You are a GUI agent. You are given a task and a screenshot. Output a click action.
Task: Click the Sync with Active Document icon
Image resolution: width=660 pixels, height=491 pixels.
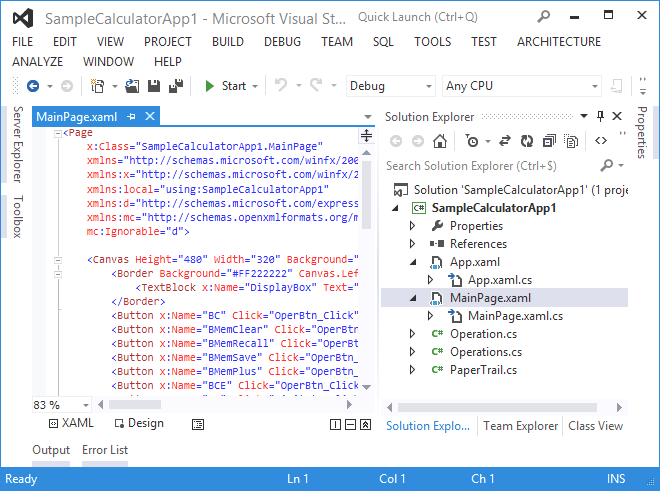tap(505, 141)
